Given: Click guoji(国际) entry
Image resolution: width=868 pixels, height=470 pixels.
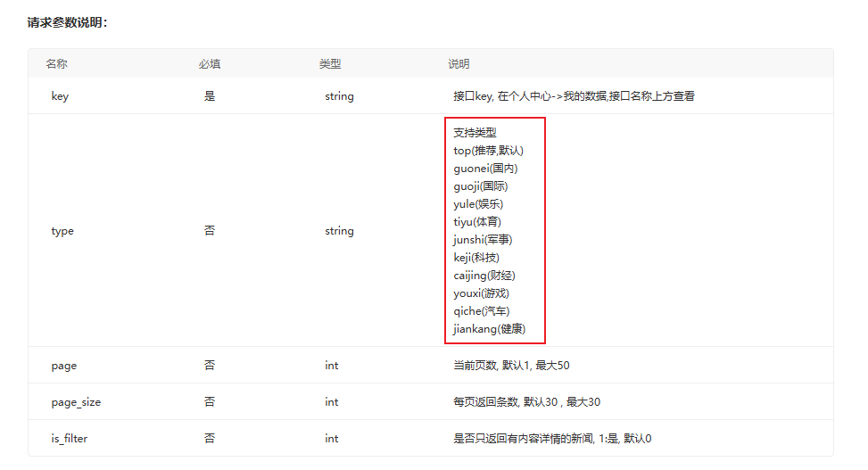Looking at the screenshot, I should (x=481, y=186).
